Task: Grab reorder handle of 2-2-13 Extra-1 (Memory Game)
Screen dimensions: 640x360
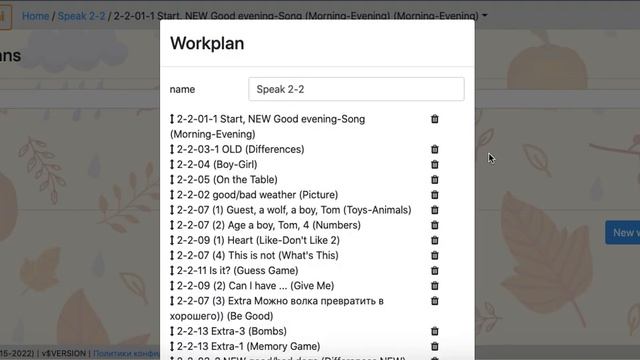Action: click(x=172, y=346)
